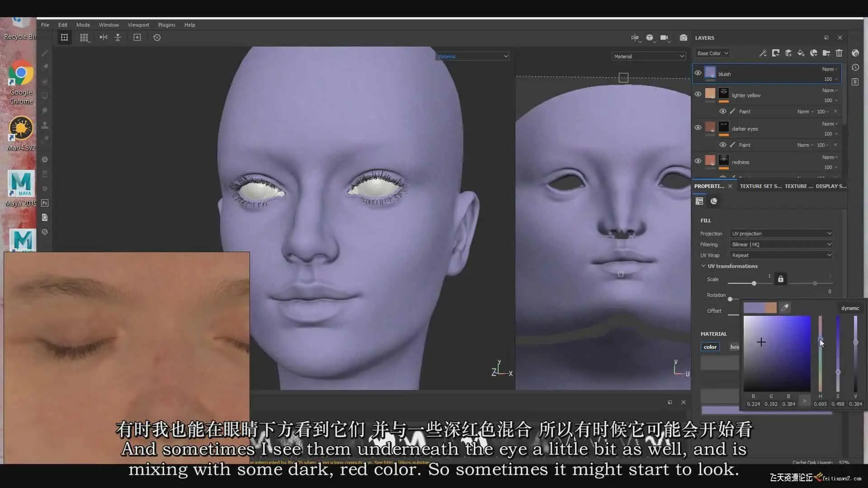The height and width of the screenshot is (488, 868).
Task: Pick color with the eyedropper icon
Action: pyautogui.click(x=785, y=308)
